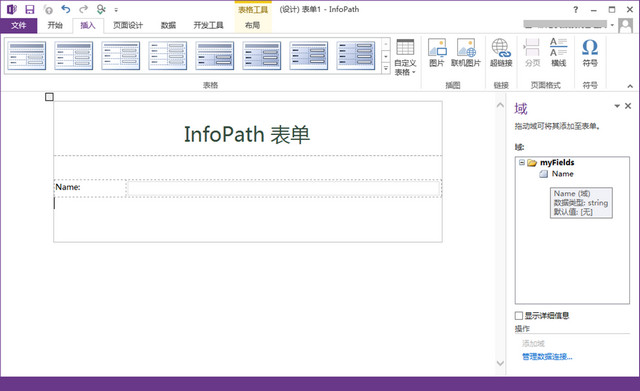
Task: Insert an online picture via 联机图片
Action: click(x=466, y=53)
